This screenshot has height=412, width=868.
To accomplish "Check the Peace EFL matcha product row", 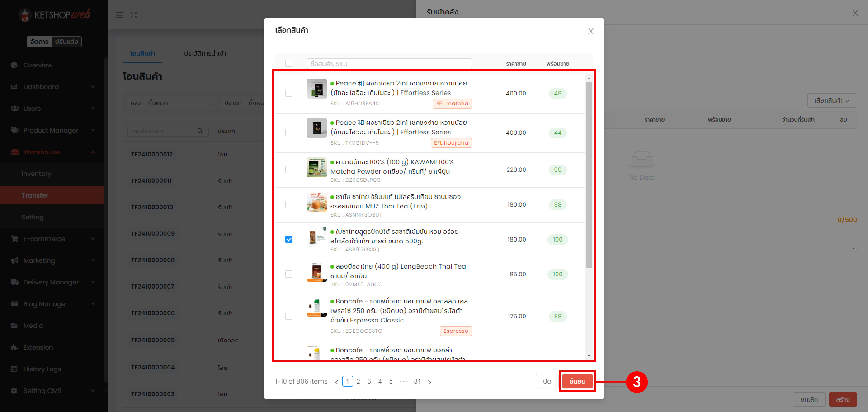I will 289,93.
